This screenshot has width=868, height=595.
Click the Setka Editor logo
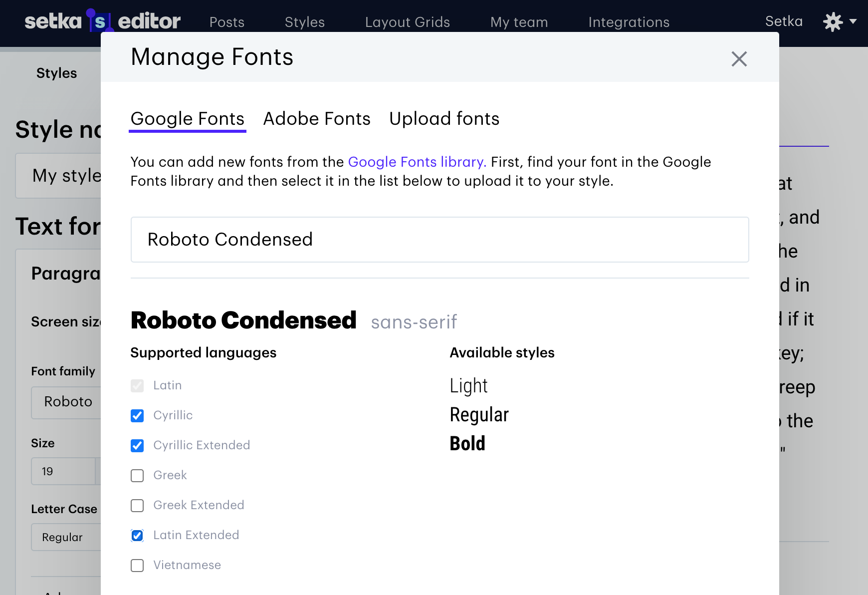[102, 21]
